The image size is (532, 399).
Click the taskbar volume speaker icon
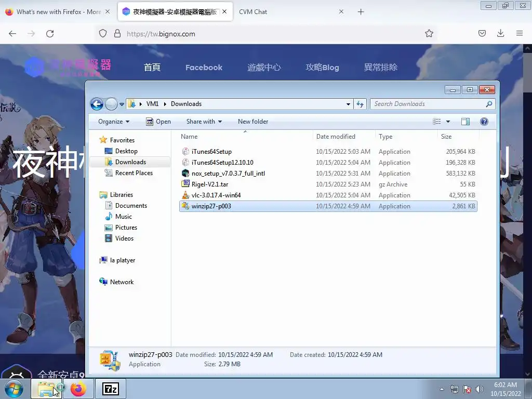click(x=479, y=389)
